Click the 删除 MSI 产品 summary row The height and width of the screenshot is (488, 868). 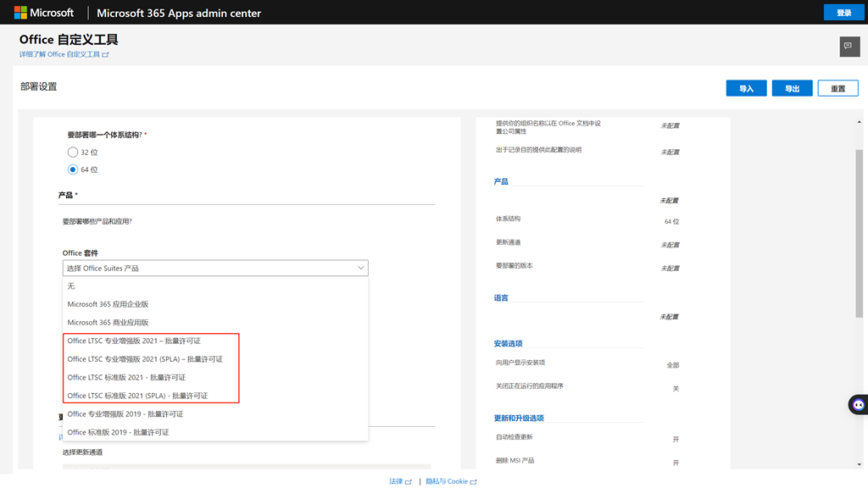click(x=587, y=461)
